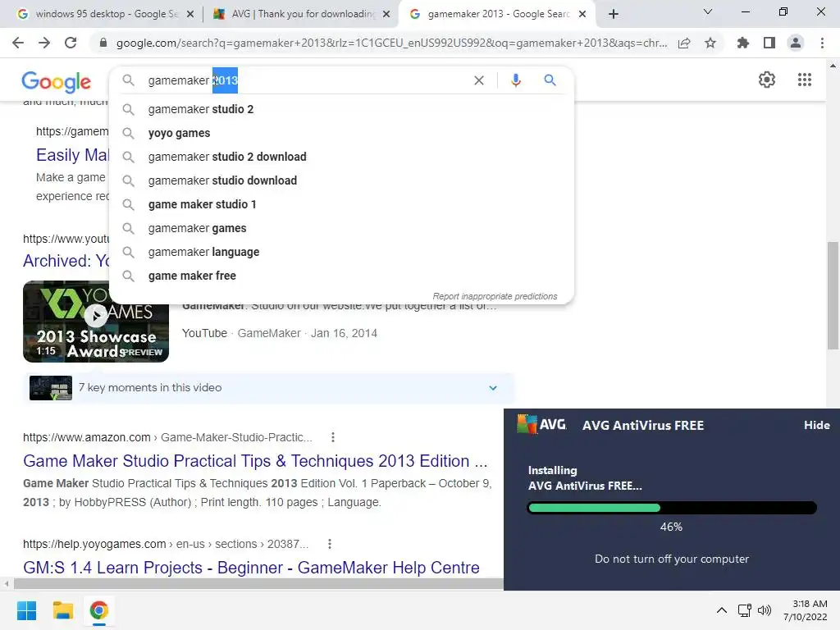The image size is (840, 630).
Task: Click the Google logo
Action: pos(57,81)
